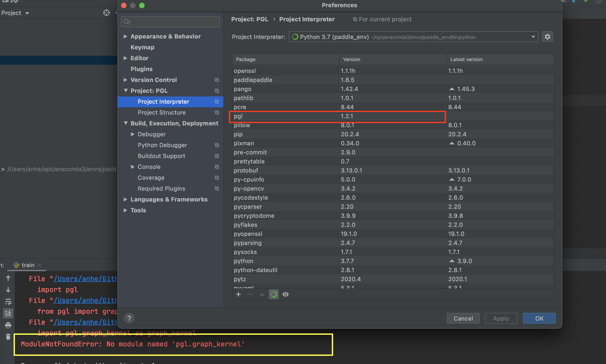The image size is (606, 364).
Task: Expand Version Control settings section
Action: tap(126, 80)
